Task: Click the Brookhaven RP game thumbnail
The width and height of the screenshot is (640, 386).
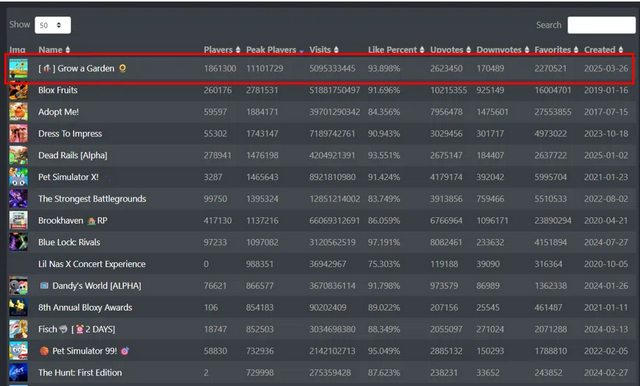Action: [18, 220]
